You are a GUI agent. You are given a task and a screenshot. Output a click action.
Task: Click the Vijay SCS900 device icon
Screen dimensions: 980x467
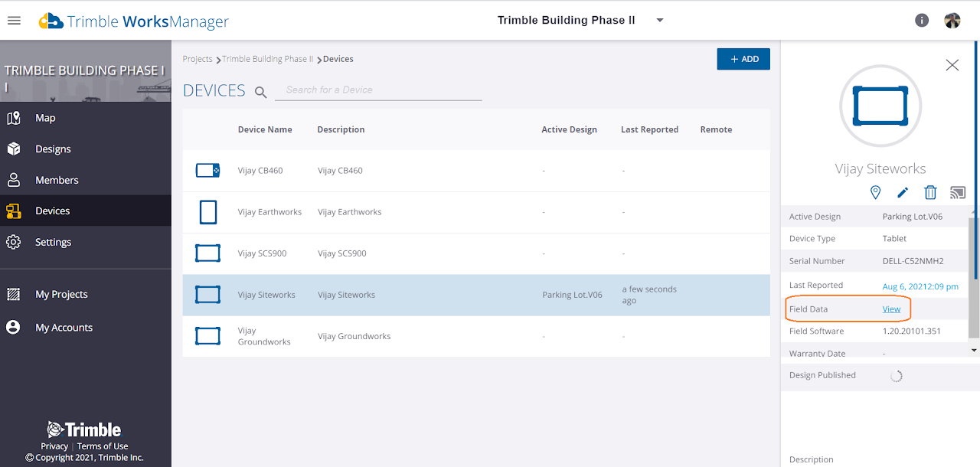(207, 253)
